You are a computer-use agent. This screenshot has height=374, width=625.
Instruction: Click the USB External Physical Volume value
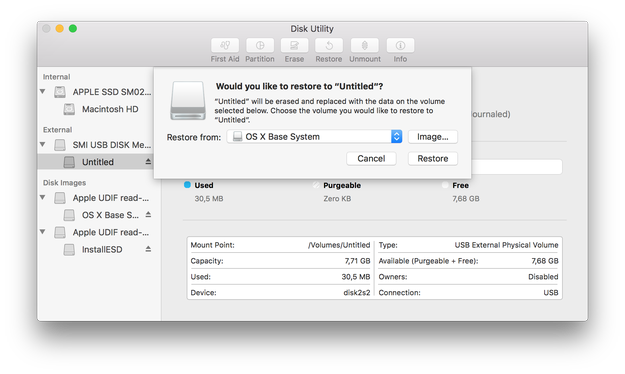tap(506, 245)
